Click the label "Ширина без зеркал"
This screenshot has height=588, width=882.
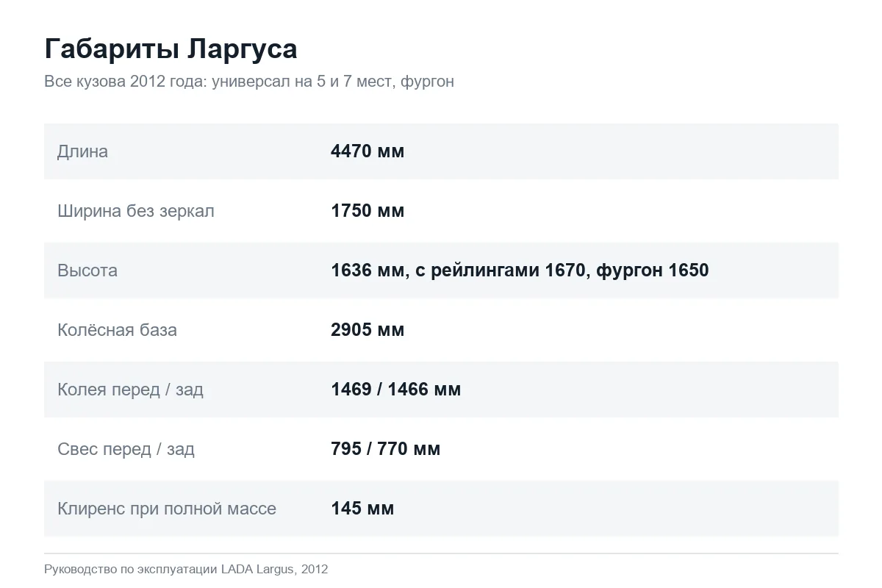coord(136,211)
